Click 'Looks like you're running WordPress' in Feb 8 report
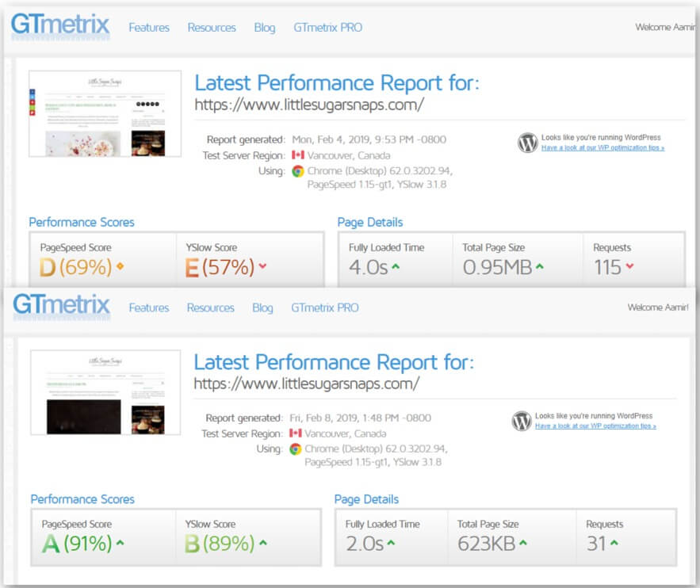The height and width of the screenshot is (588, 700). (594, 416)
